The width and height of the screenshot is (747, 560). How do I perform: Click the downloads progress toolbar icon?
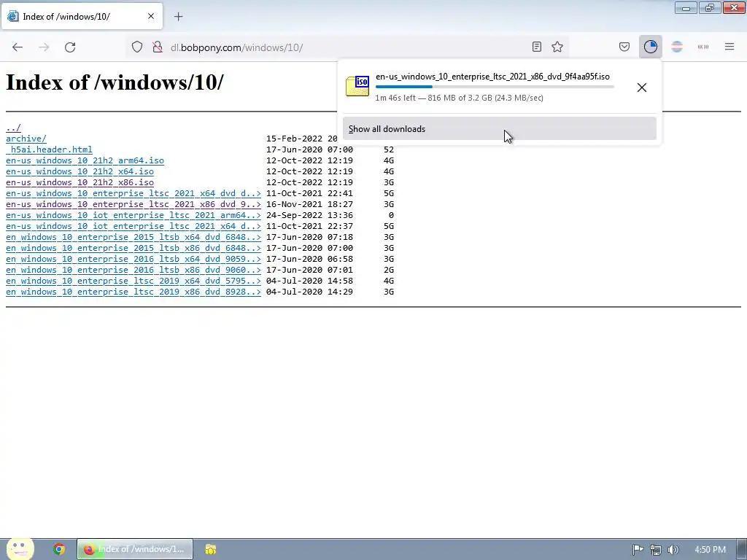[650, 47]
